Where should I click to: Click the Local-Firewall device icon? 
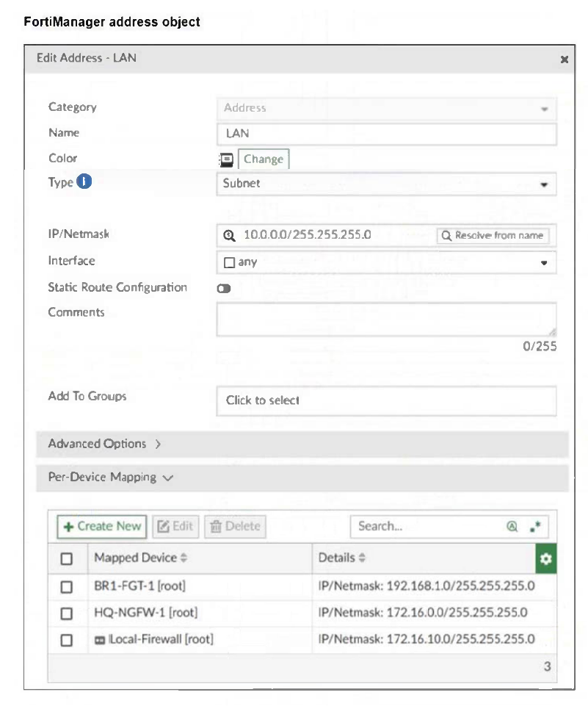[x=100, y=639]
